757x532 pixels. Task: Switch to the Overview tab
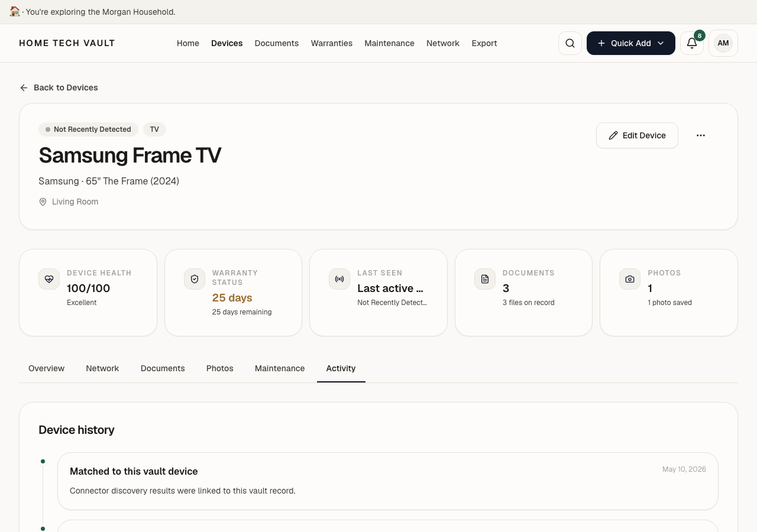(46, 368)
